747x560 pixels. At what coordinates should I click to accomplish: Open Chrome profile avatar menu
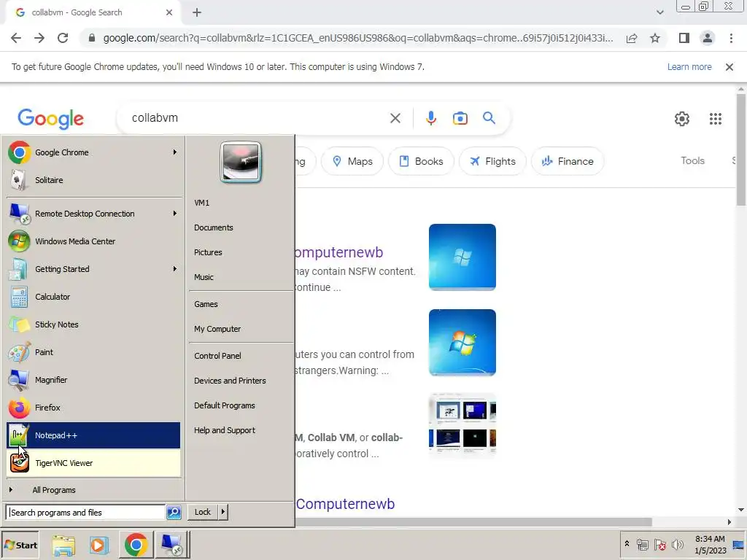[x=708, y=38]
